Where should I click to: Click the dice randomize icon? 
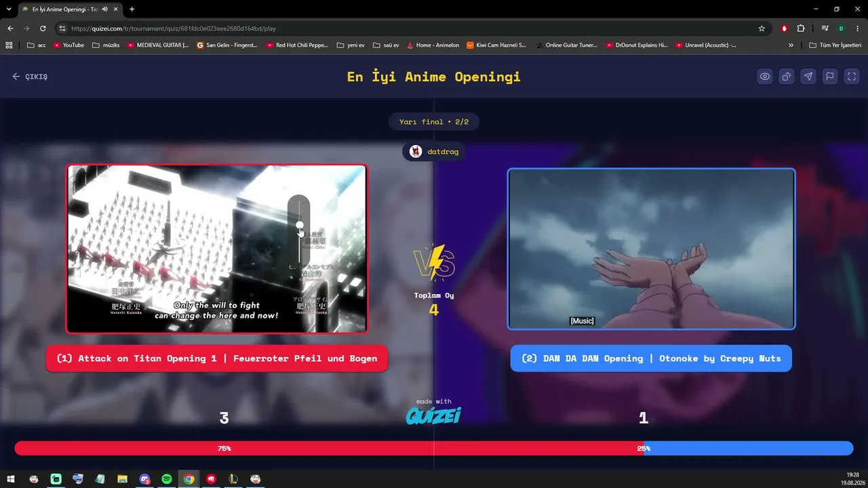coord(787,77)
